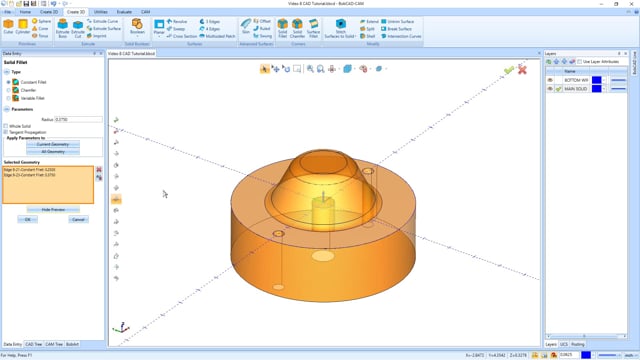Open the Stitch Surfaces to Solid dropdown
640x360 pixels.
click(356, 36)
